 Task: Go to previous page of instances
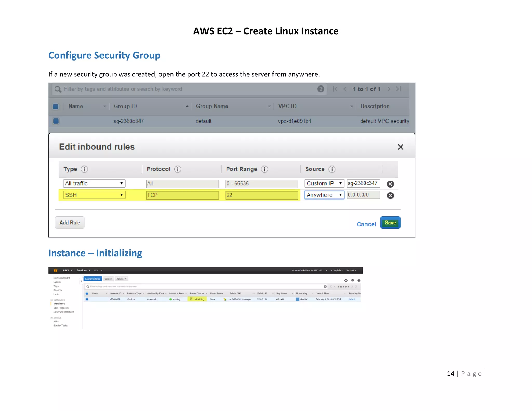[x=335, y=287]
